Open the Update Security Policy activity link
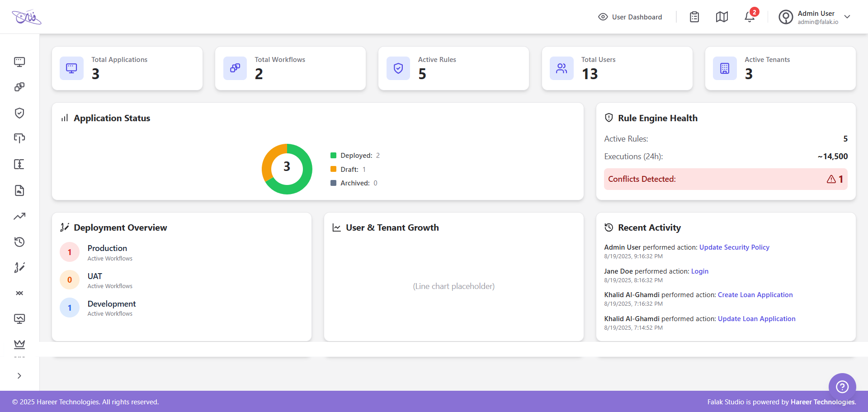The image size is (868, 412). tap(734, 247)
